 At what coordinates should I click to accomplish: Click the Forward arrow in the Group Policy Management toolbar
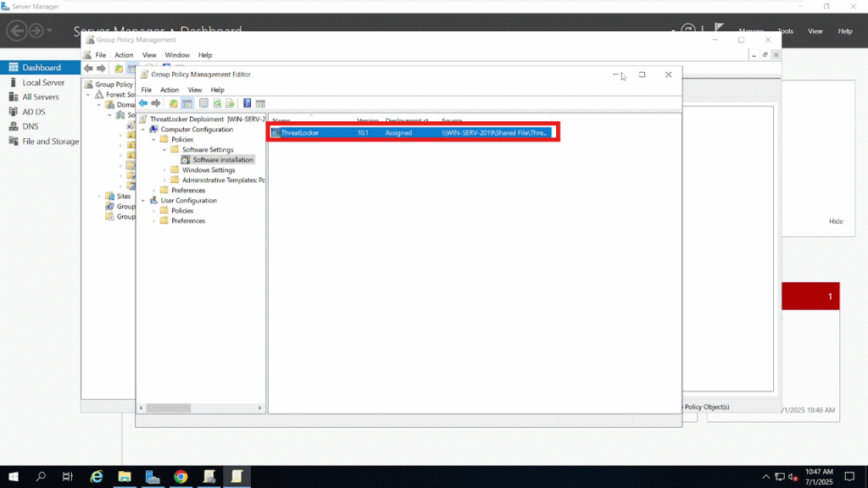click(x=102, y=69)
